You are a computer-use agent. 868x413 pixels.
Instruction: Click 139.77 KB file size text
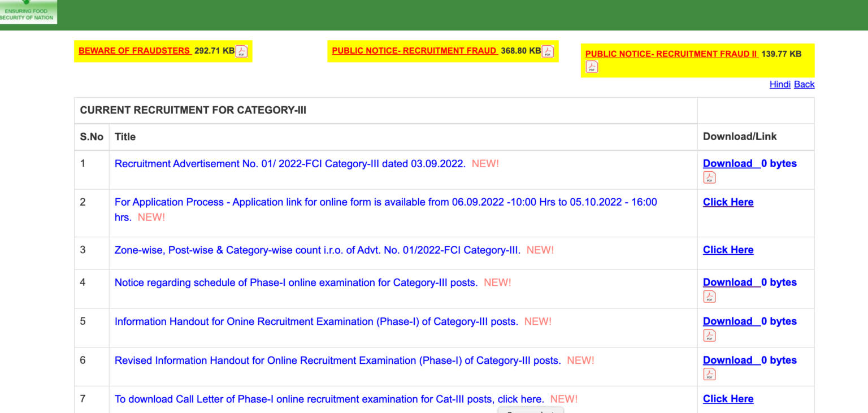click(782, 54)
